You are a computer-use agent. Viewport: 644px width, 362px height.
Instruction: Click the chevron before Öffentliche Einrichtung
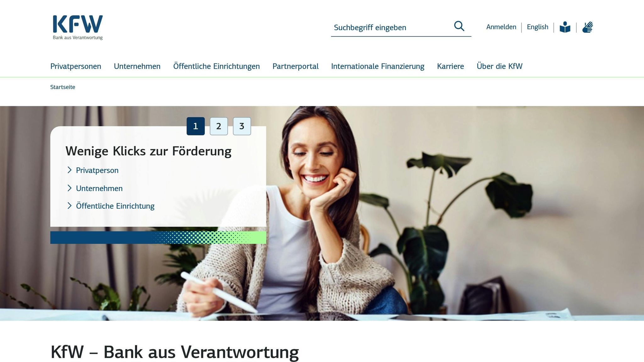pyautogui.click(x=69, y=206)
